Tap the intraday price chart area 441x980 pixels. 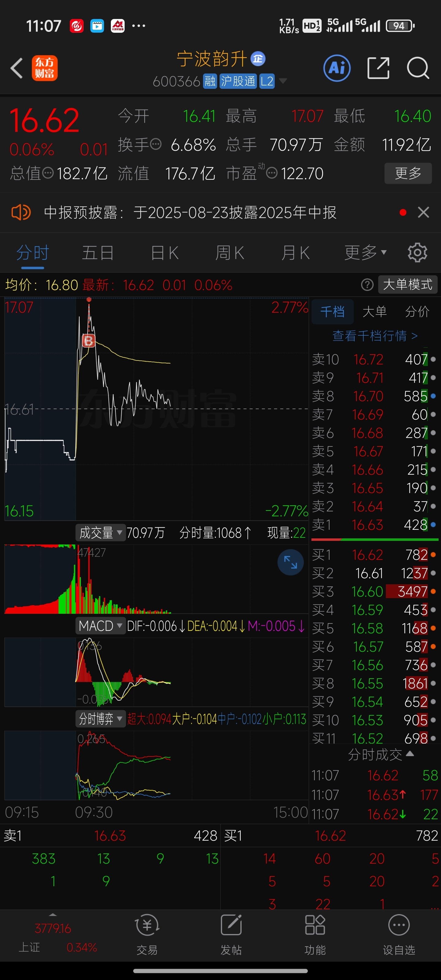click(156, 409)
